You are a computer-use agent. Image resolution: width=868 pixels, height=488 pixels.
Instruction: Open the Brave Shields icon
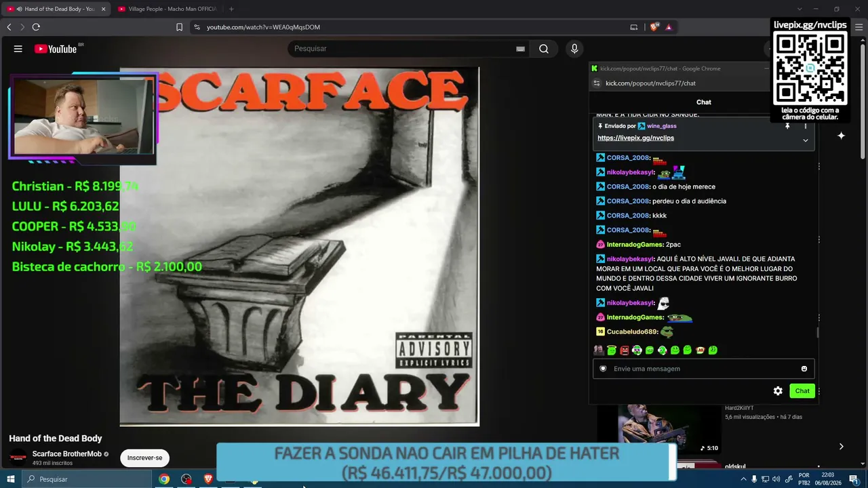coord(654,27)
